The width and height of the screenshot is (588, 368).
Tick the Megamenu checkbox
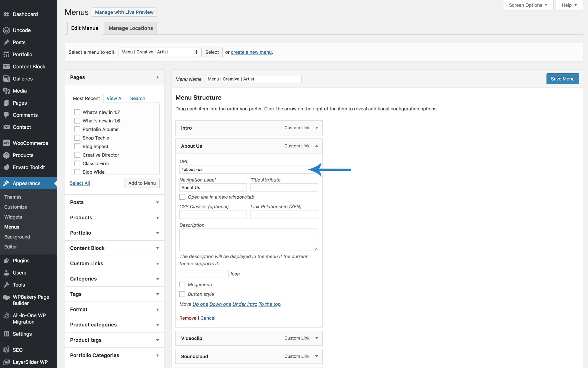tap(182, 284)
